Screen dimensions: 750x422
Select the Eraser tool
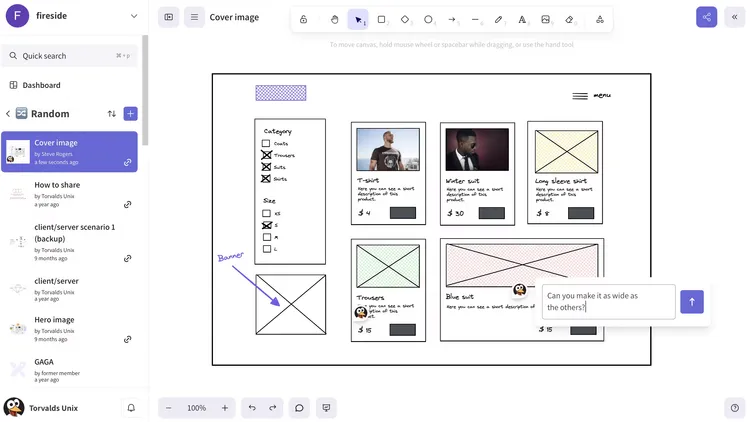tap(569, 20)
